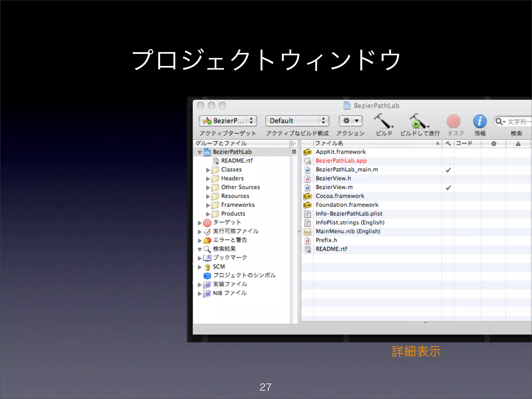This screenshot has width=532, height=399.
Task: Select BezierPathLab project icon in tree
Action: (207, 152)
